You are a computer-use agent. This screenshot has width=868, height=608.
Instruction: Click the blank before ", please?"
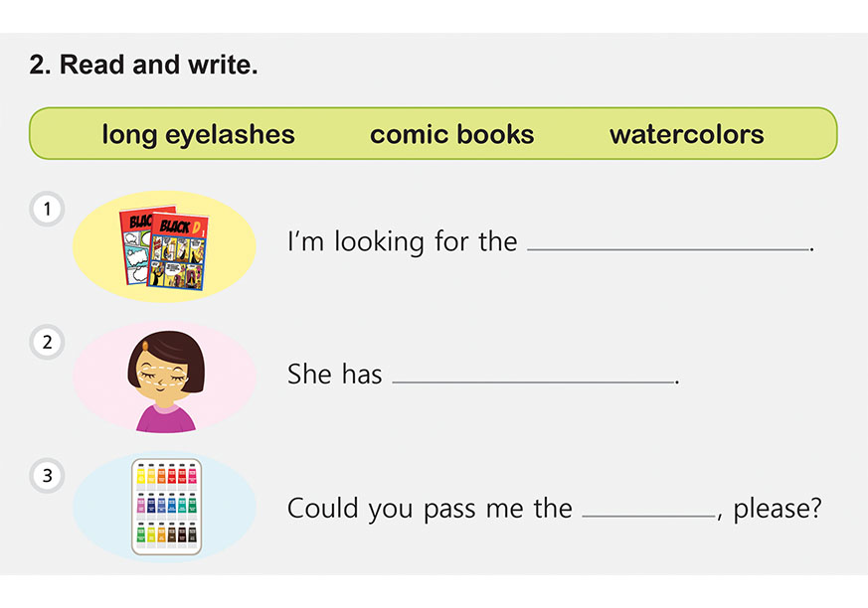pyautogui.click(x=648, y=509)
